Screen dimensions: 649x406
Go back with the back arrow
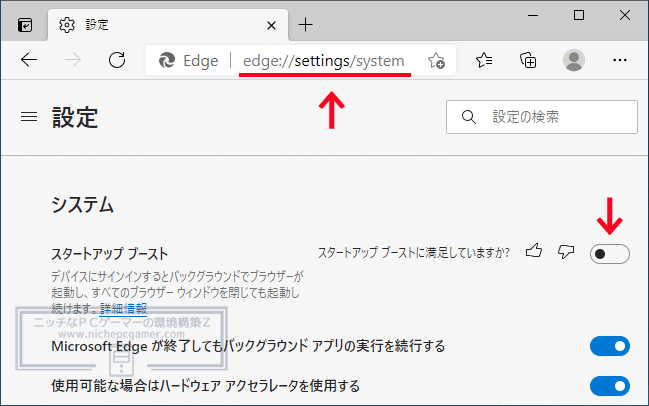(x=29, y=60)
